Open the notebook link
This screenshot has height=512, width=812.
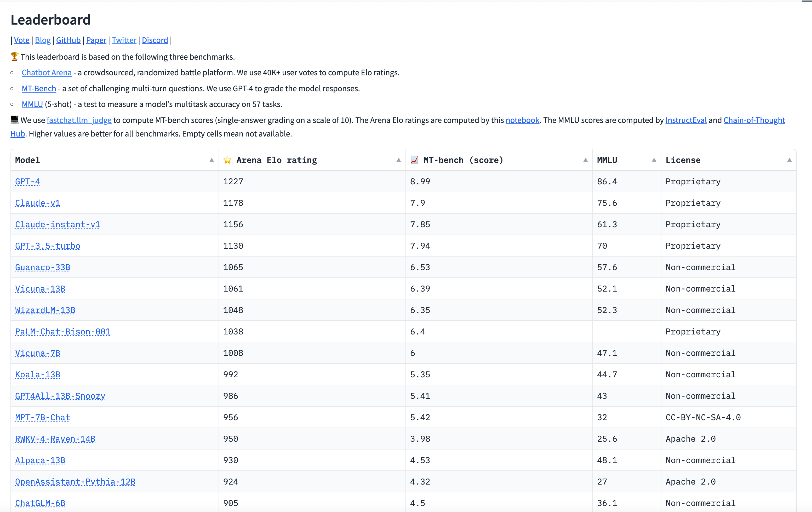pyautogui.click(x=522, y=120)
